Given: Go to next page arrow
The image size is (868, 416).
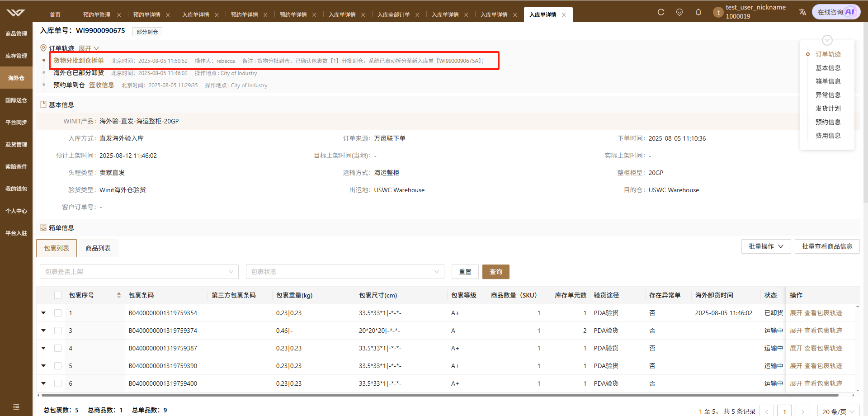Looking at the screenshot, I should point(803,411).
